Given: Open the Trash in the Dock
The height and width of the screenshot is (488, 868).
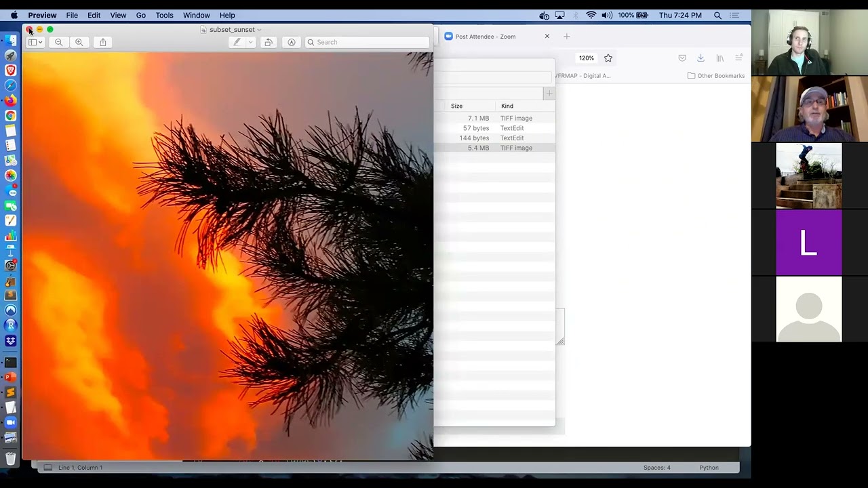Looking at the screenshot, I should coord(11,459).
